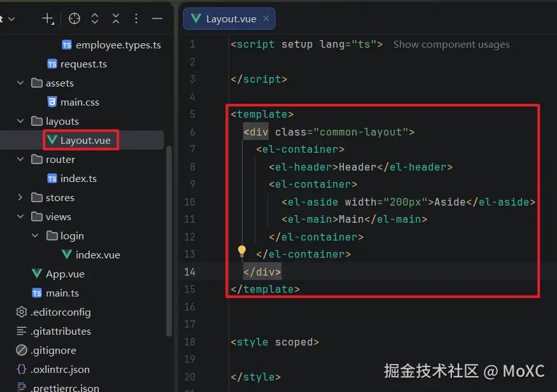Image resolution: width=557 pixels, height=392 pixels.
Task: Select .gitattributes file name
Action: point(60,332)
